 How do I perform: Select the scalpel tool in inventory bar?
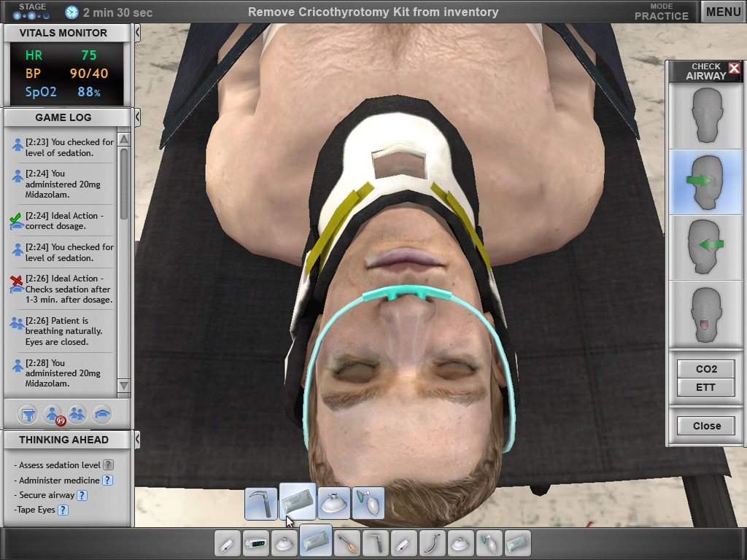(x=346, y=544)
